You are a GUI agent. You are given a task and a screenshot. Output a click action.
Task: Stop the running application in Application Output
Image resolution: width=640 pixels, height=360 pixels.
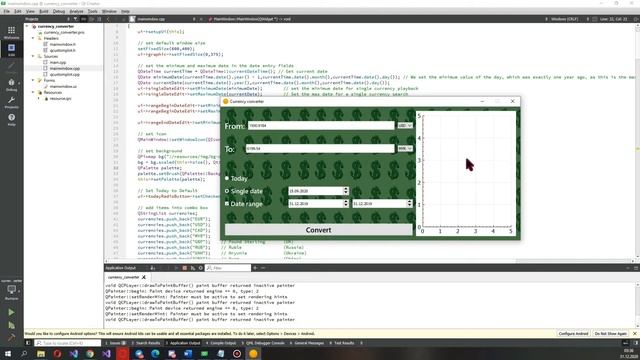coord(184,268)
